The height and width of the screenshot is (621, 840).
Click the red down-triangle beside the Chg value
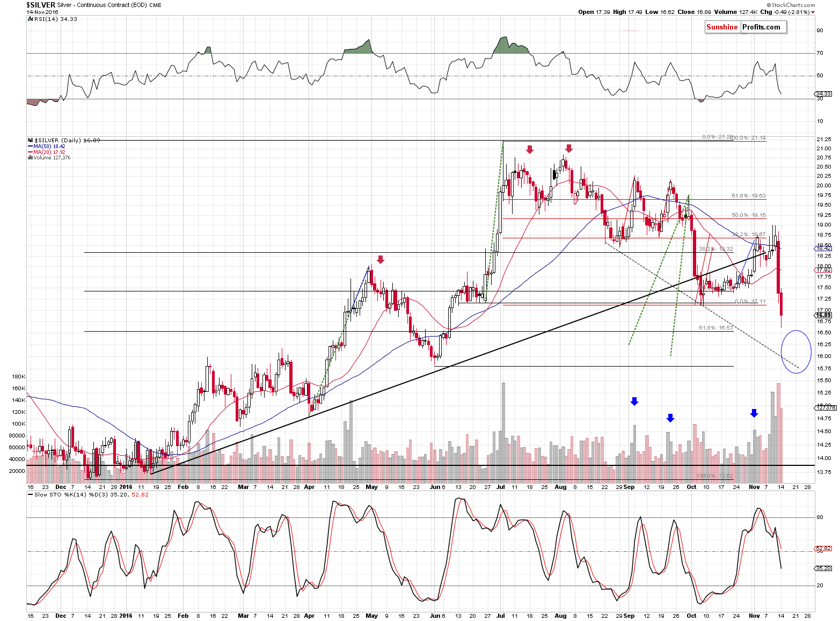coord(813,12)
